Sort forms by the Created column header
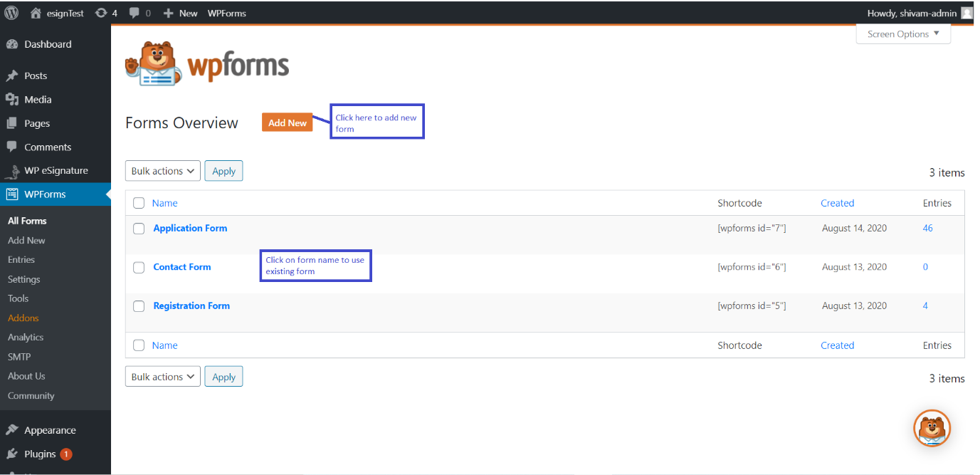Viewport: 980px width, 475px height. pos(837,203)
